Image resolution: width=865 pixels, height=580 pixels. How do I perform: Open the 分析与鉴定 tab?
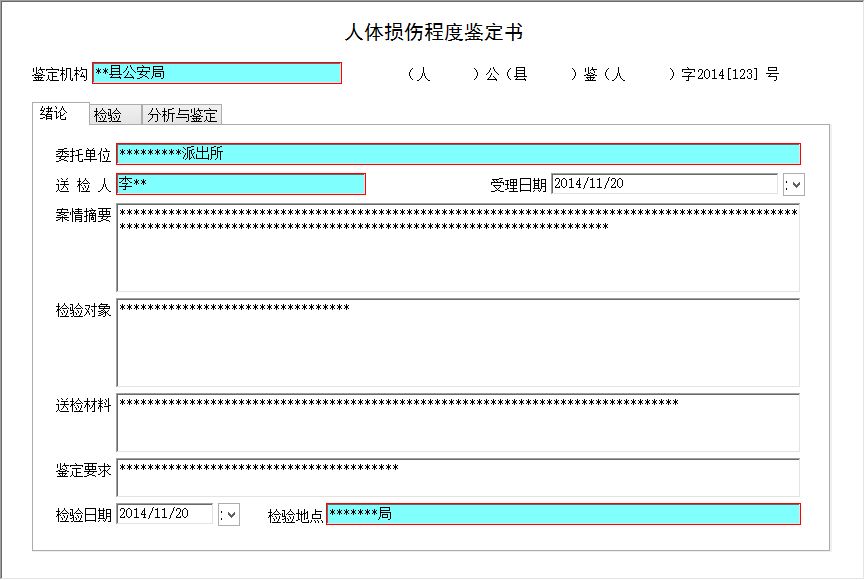tap(182, 115)
